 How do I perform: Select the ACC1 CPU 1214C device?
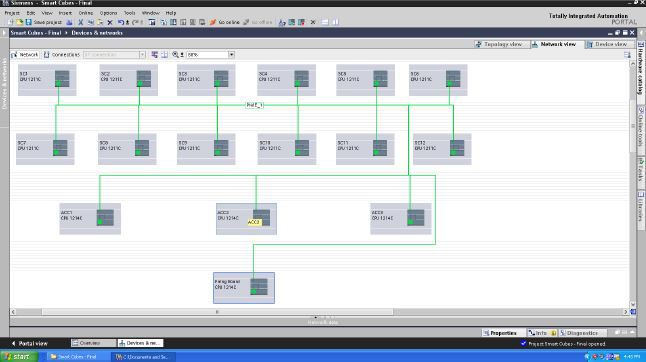90,219
